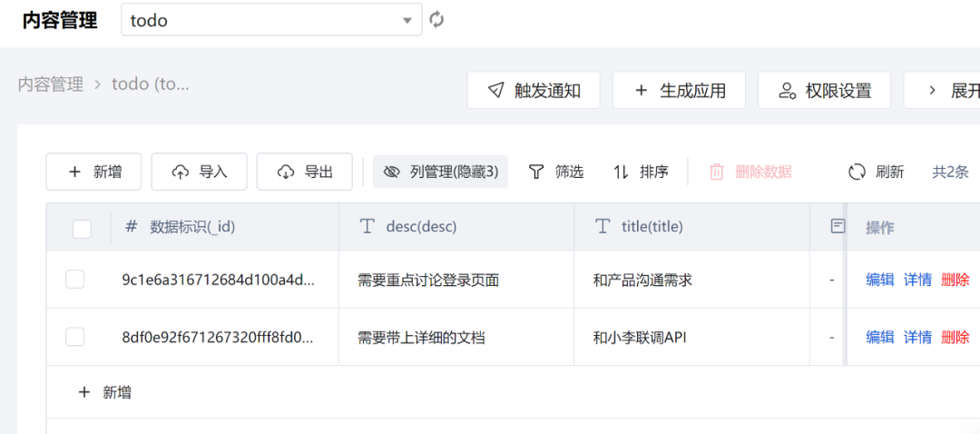This screenshot has width=980, height=434.
Task: Click 导入 upload button
Action: click(x=199, y=172)
